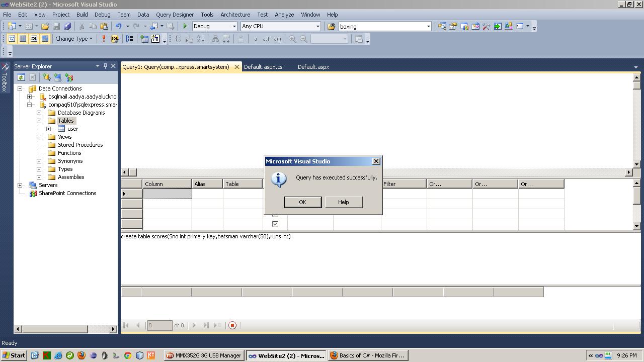
Task: Click the Add New Item toolbar icon
Action: (x=29, y=26)
